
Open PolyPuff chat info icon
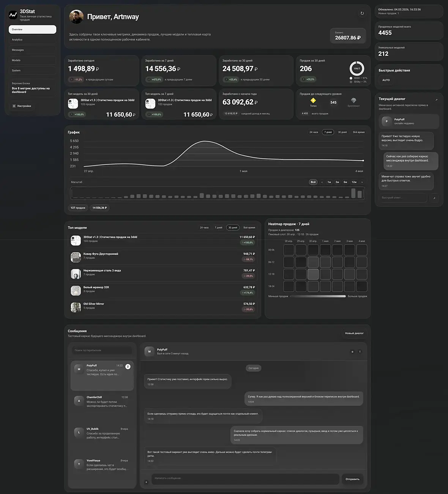click(360, 352)
